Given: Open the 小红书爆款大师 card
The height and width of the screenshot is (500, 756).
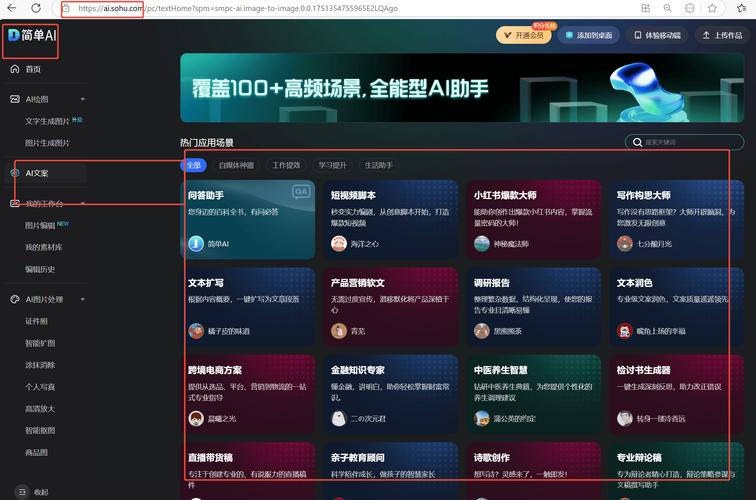Looking at the screenshot, I should coord(534,219).
